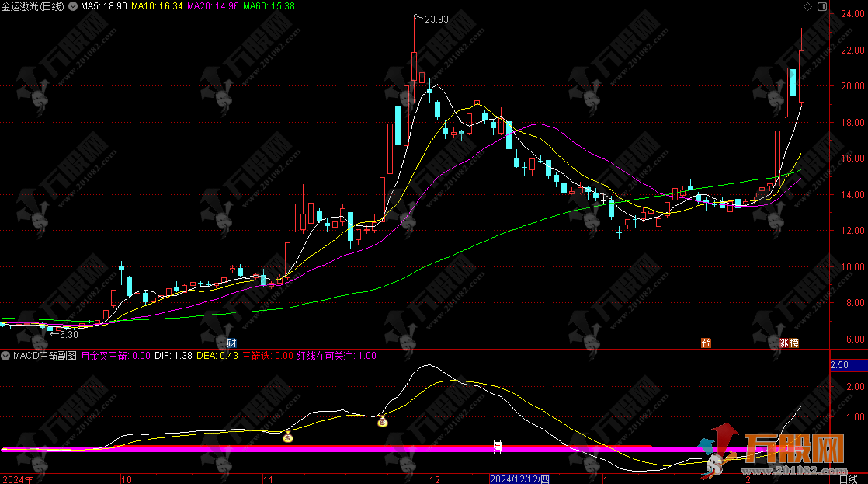Click the 24.00 price axis label
This screenshot has height=484, width=868.
click(x=853, y=13)
